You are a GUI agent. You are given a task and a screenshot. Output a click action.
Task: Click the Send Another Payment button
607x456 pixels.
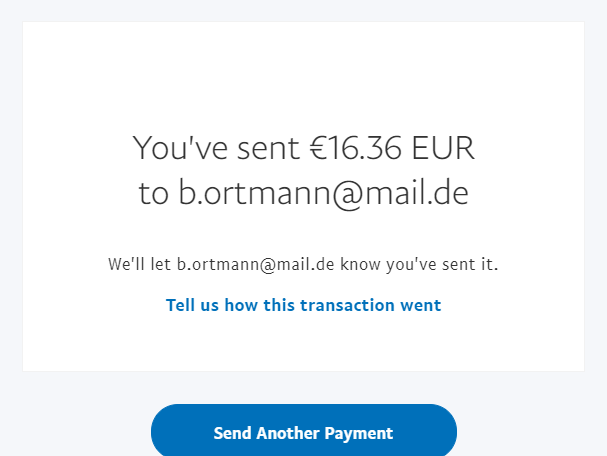tap(303, 433)
